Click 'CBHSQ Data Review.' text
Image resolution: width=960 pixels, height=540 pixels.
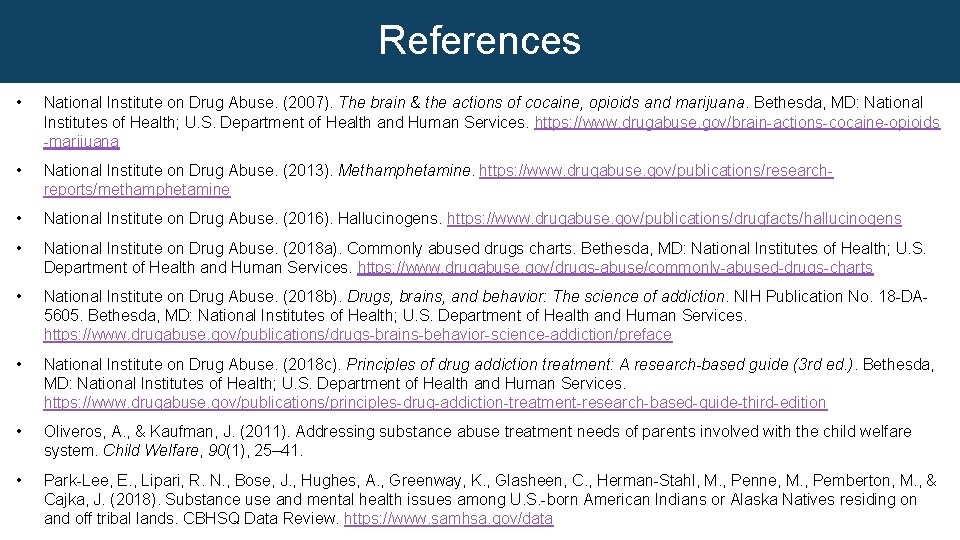click(261, 519)
